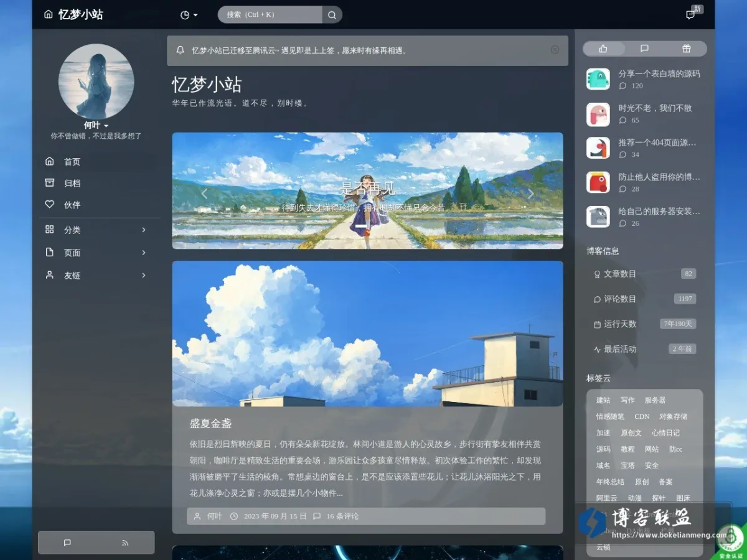Open 16 条评论 comments link
Viewport: 747px width, 560px height.
(342, 516)
